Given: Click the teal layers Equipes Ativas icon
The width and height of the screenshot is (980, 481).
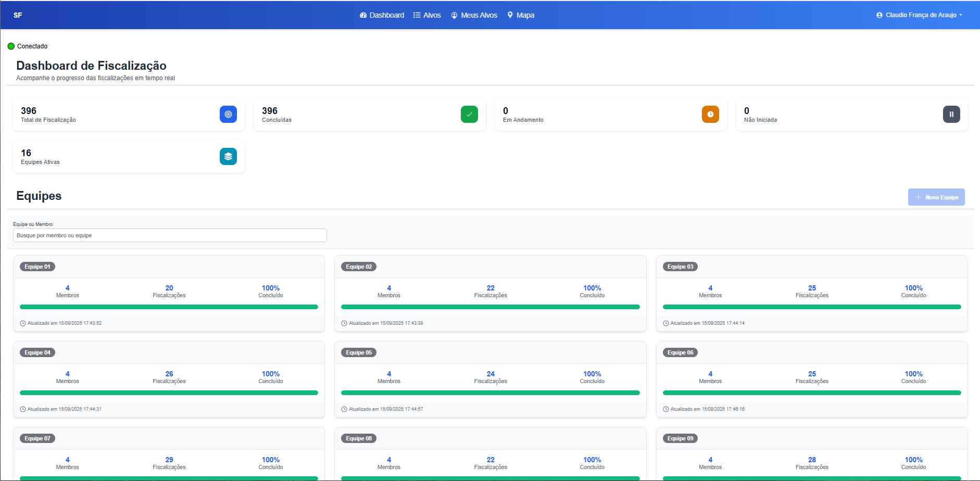Looking at the screenshot, I should [x=228, y=156].
